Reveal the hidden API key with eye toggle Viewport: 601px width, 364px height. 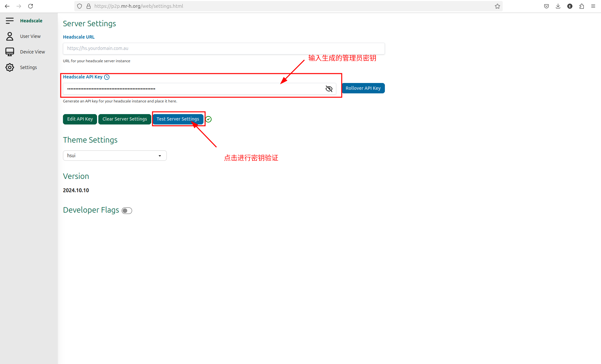pos(329,88)
